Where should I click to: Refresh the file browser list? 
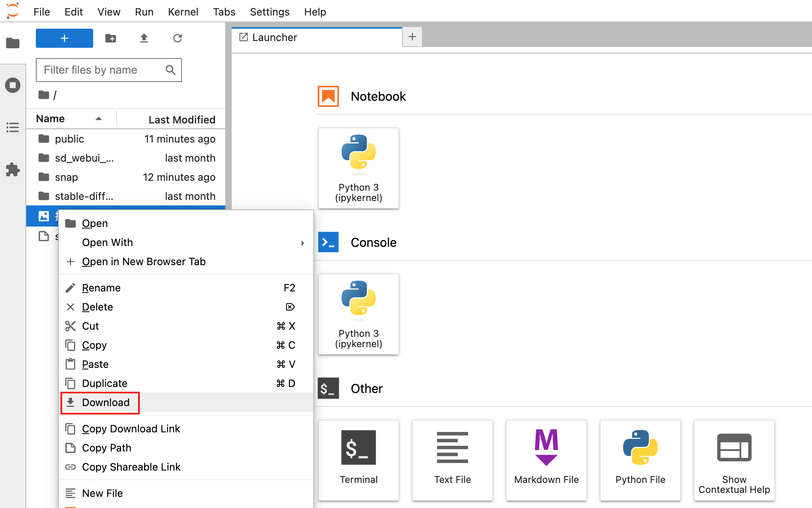coord(178,38)
